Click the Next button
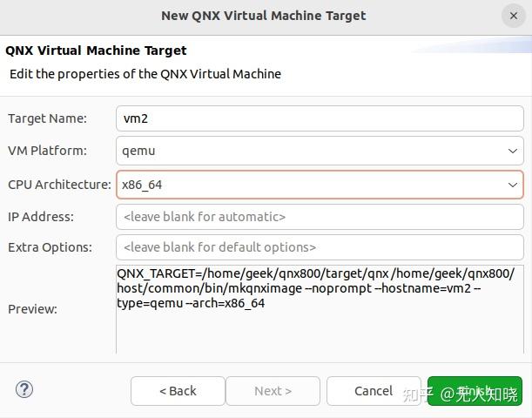The width and height of the screenshot is (532, 418). tap(273, 391)
